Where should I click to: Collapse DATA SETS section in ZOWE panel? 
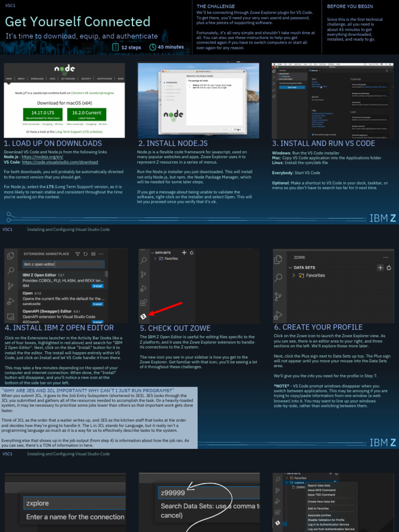coord(290,268)
